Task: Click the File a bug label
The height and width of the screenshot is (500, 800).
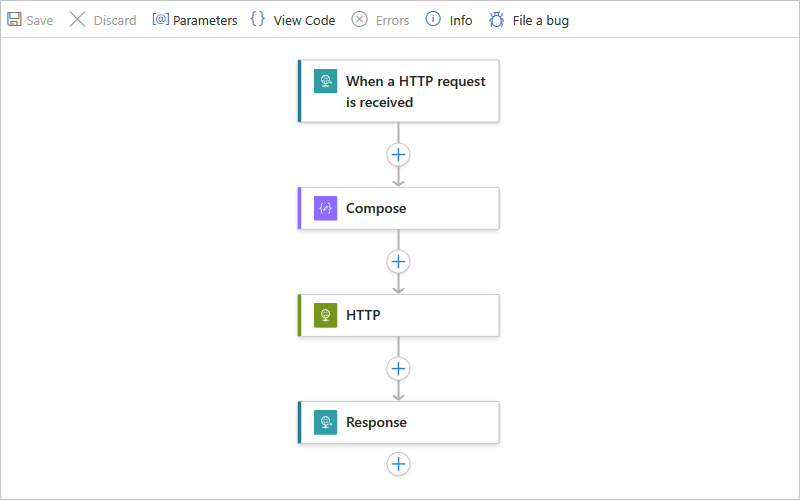Action: [540, 20]
